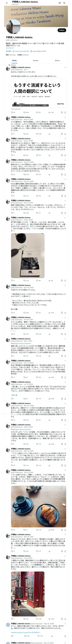Click the Follow button
The image size is (72, 644).
62,30
